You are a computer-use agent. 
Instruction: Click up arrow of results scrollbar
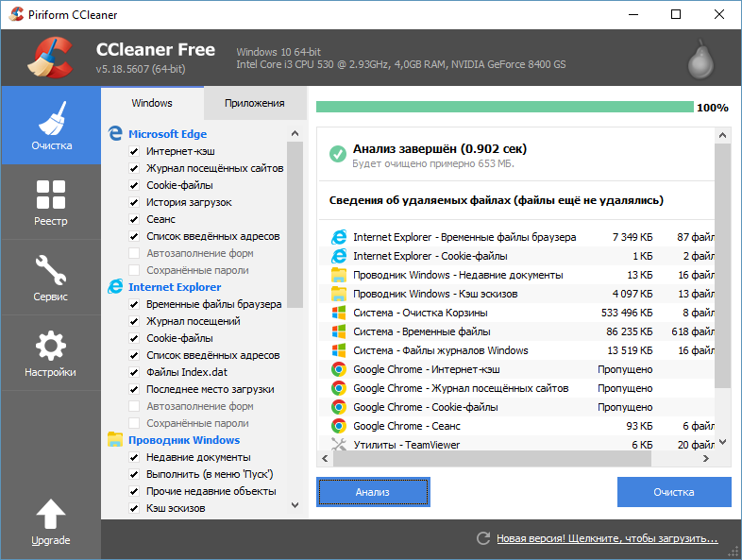[x=722, y=135]
